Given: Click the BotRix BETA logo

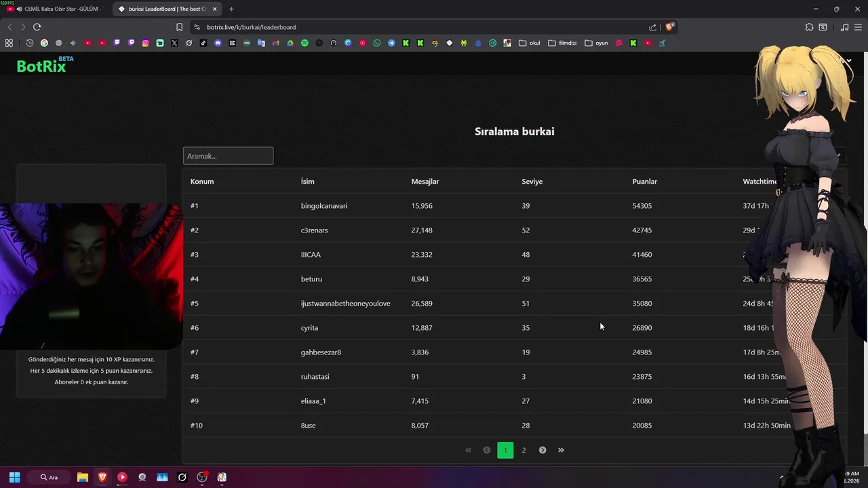Looking at the screenshot, I should (45, 65).
